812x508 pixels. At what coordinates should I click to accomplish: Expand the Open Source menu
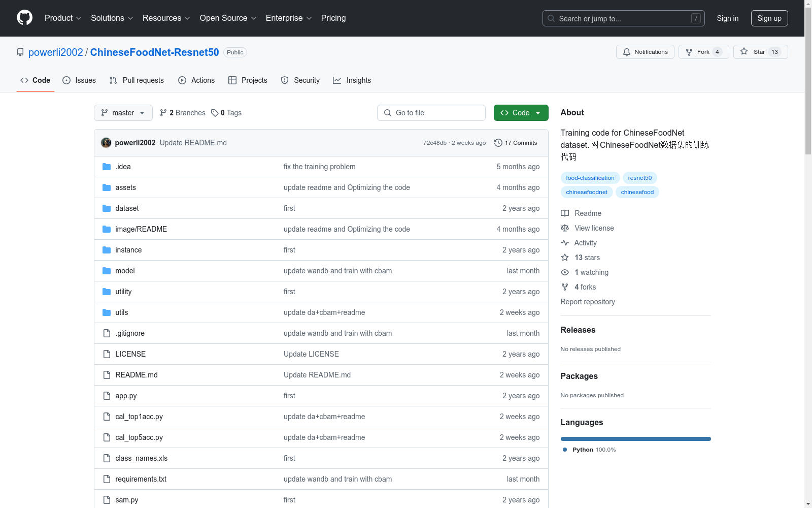[228, 18]
